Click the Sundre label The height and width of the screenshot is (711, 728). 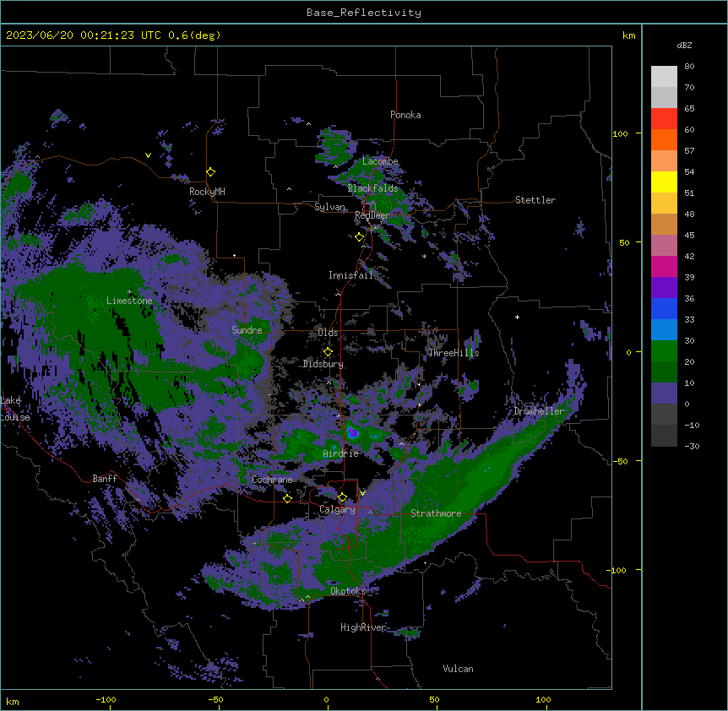[x=247, y=330]
